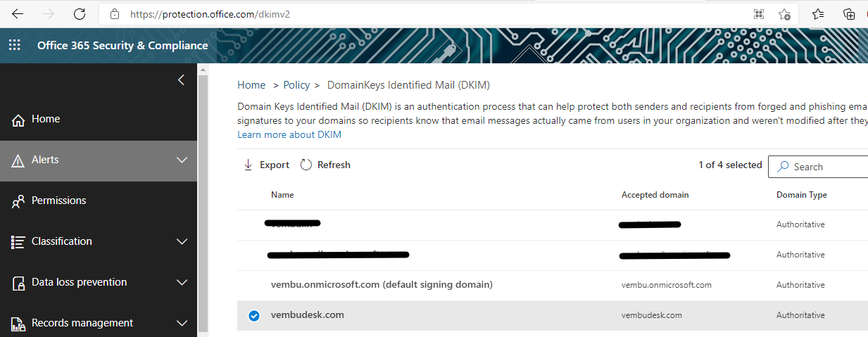The height and width of the screenshot is (337, 868).
Task: Select the vembu.onmicrosoft.com domain row
Action: point(553,285)
